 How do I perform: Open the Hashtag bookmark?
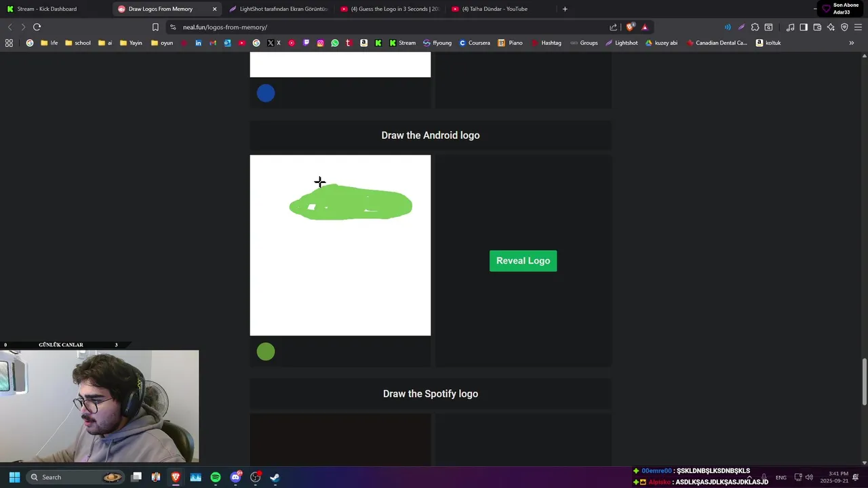point(546,43)
